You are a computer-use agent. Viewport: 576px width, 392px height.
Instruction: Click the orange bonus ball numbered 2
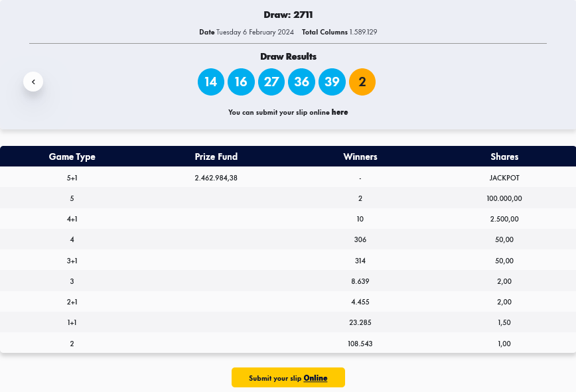coord(362,82)
